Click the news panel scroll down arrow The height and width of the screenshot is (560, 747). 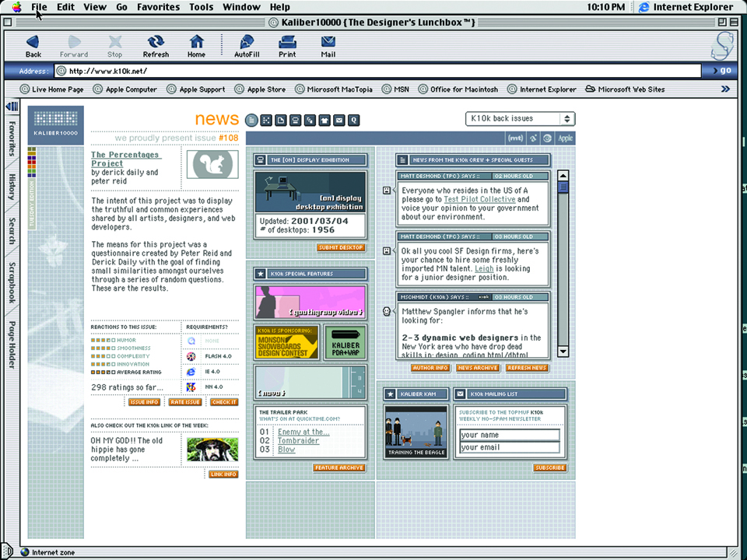click(x=563, y=352)
